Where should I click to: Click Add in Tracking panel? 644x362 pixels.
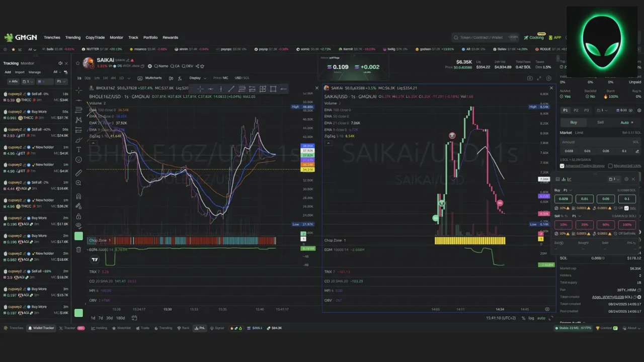click(x=8, y=72)
